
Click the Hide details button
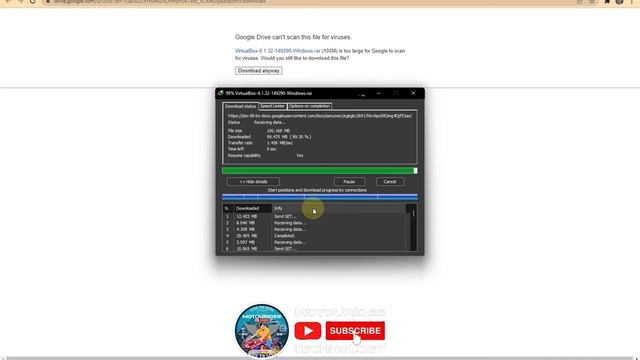pyautogui.click(x=253, y=182)
